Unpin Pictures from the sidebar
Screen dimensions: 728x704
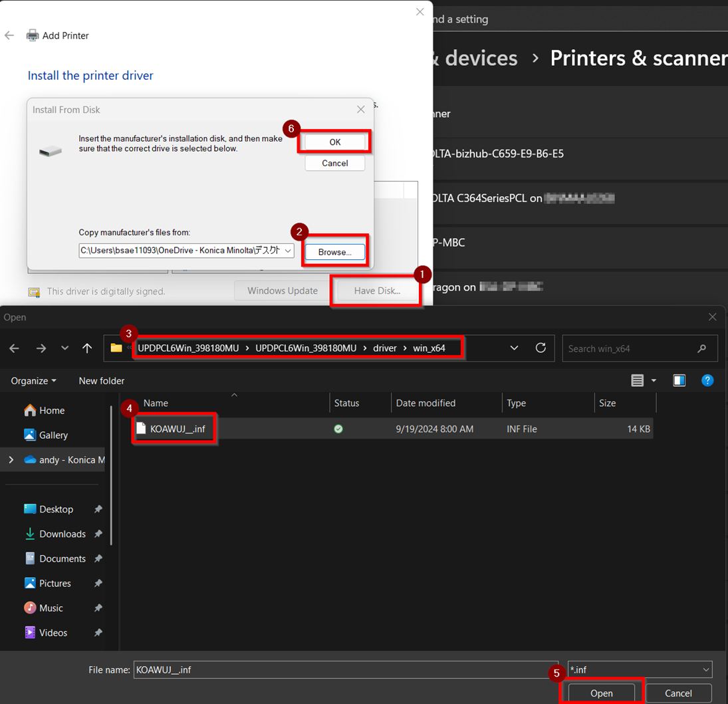coord(98,583)
